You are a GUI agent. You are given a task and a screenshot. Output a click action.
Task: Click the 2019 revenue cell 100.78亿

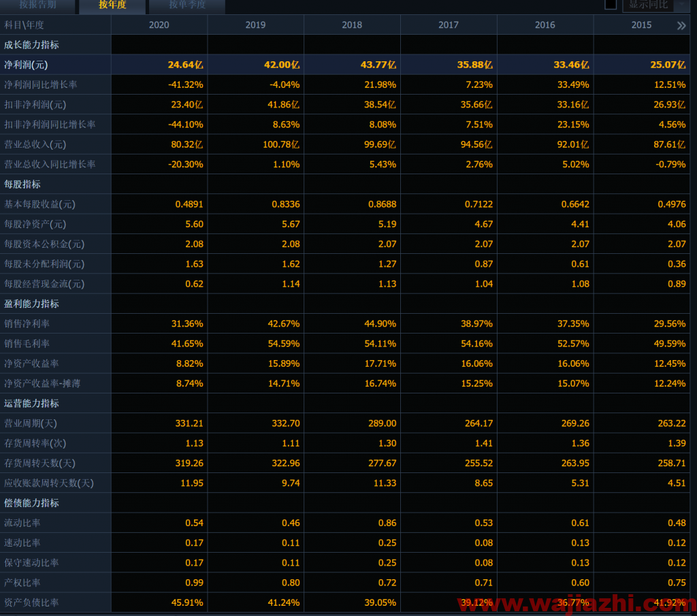(x=281, y=144)
